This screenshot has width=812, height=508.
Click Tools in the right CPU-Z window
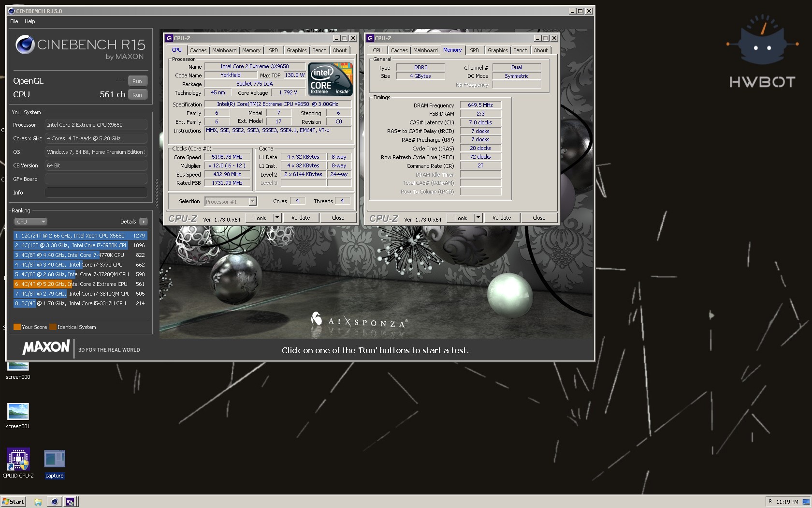point(461,218)
